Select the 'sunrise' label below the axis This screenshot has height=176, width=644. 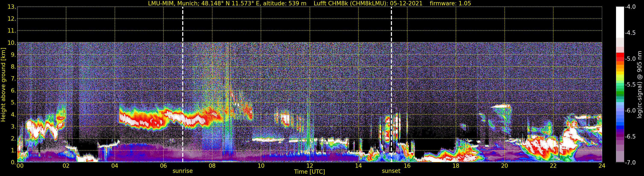tap(183, 171)
